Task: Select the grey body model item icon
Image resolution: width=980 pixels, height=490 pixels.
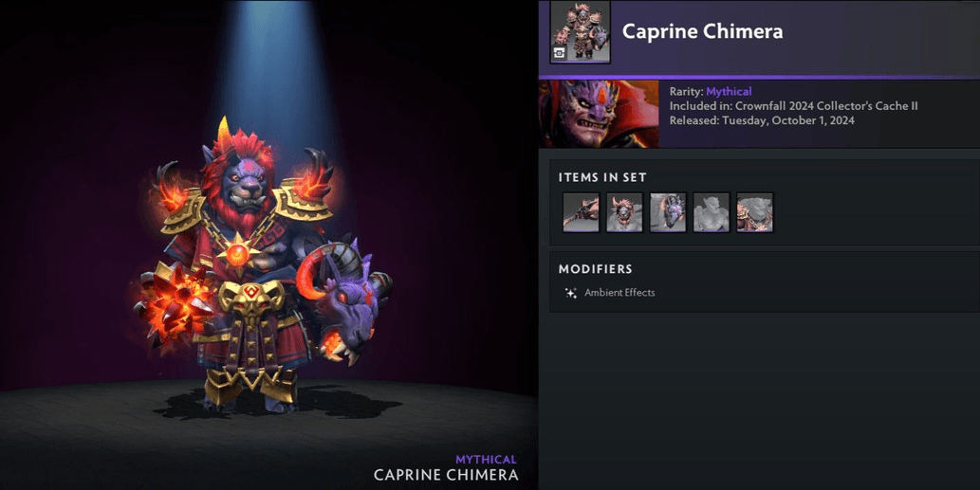Action: click(712, 212)
